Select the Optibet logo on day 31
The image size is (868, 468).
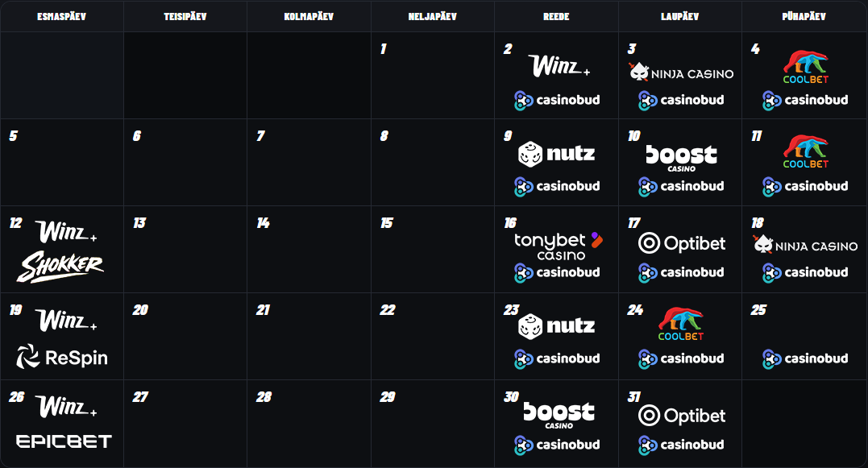[682, 416]
